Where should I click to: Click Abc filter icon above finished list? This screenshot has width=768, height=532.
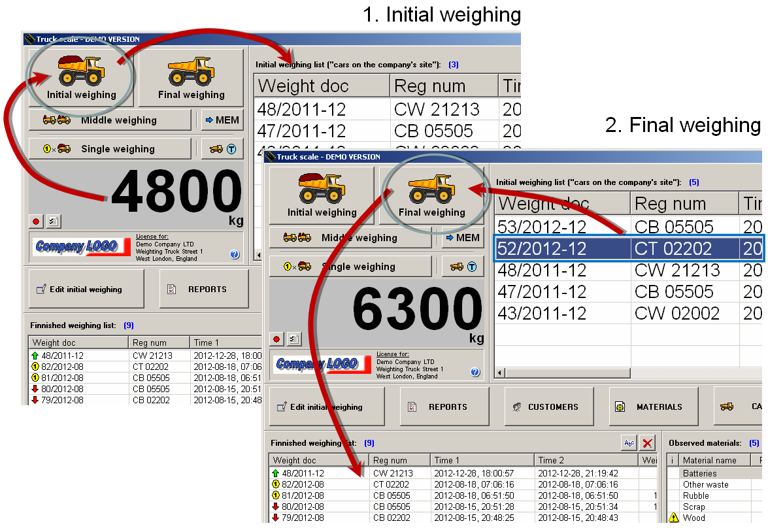[629, 443]
